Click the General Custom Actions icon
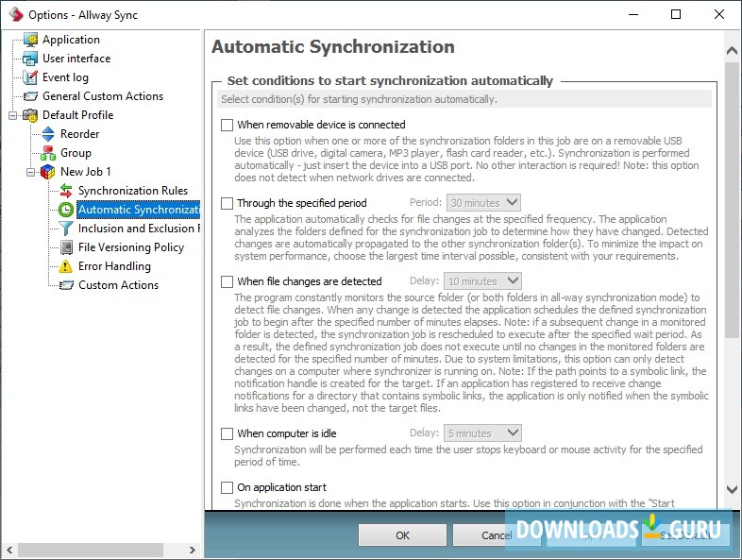The width and height of the screenshot is (742, 560). 30,96
